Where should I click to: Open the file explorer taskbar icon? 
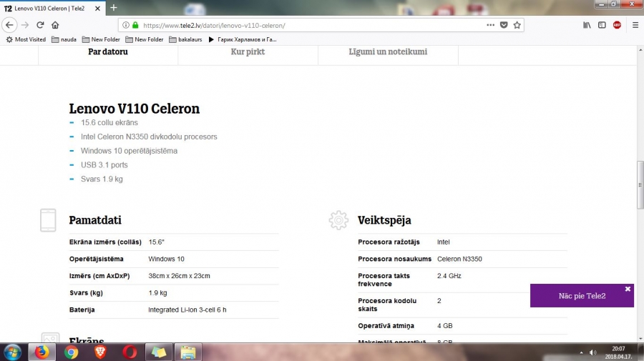[x=188, y=352]
